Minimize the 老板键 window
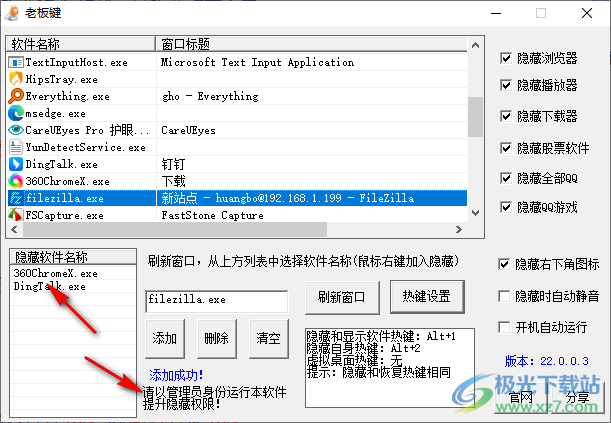611x423 pixels. [x=496, y=13]
